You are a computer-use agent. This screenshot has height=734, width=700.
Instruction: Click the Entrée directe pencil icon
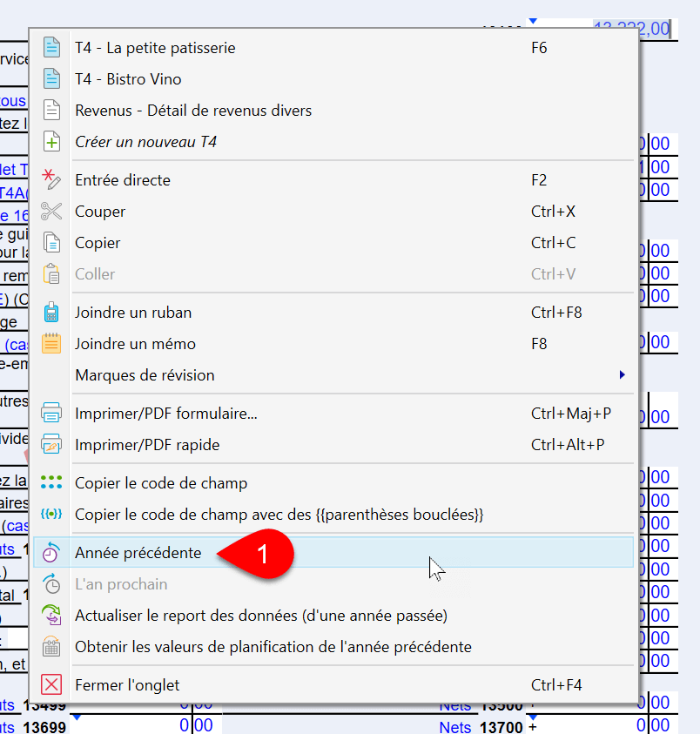click(x=51, y=179)
